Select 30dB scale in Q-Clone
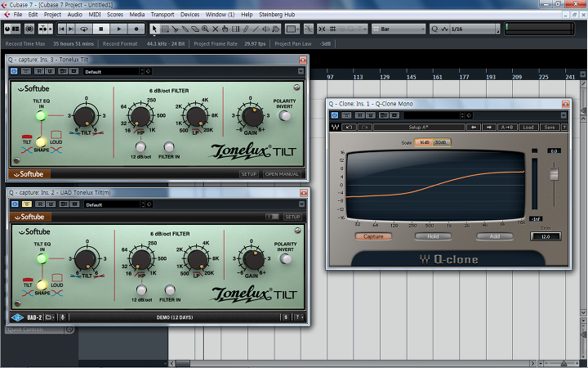Screen dimensions: 588x368 441,142
